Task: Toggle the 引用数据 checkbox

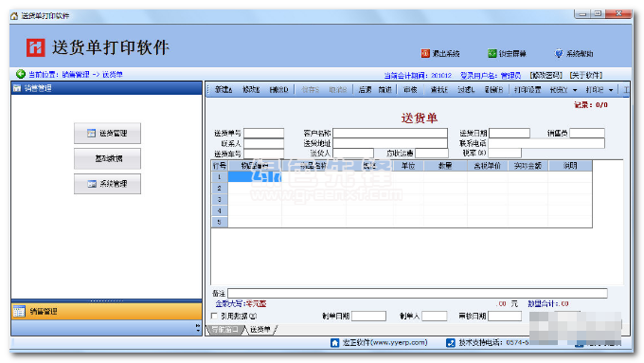Action: point(214,316)
